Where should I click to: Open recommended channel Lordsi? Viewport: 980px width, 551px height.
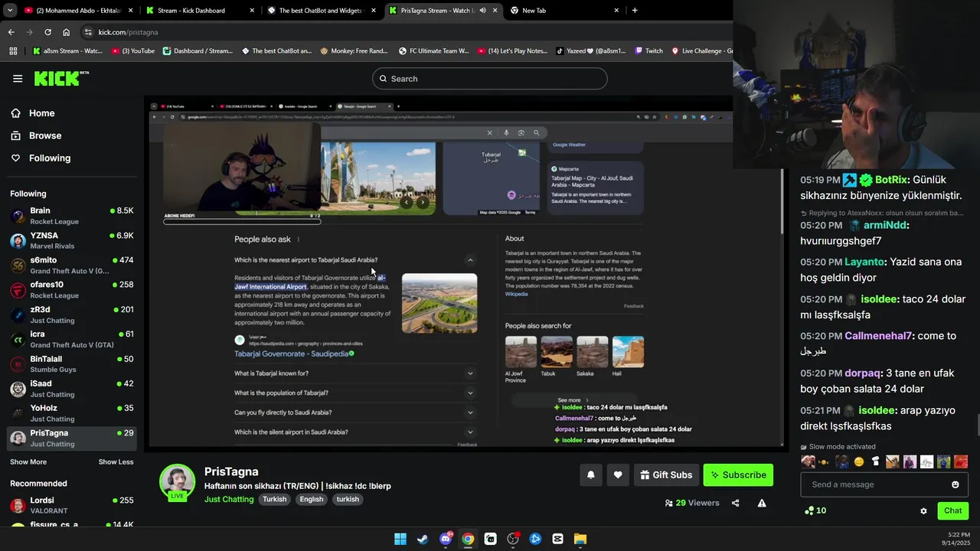point(72,505)
